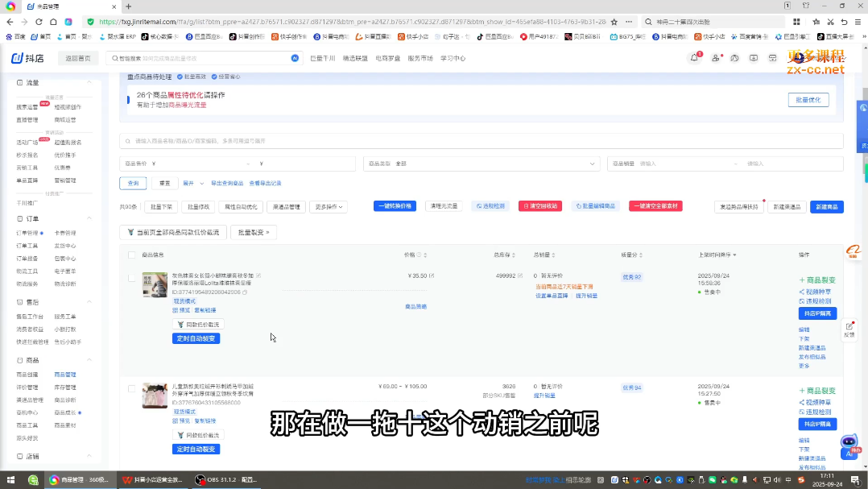Open the 反馈 feedback side panel icon

(850, 330)
